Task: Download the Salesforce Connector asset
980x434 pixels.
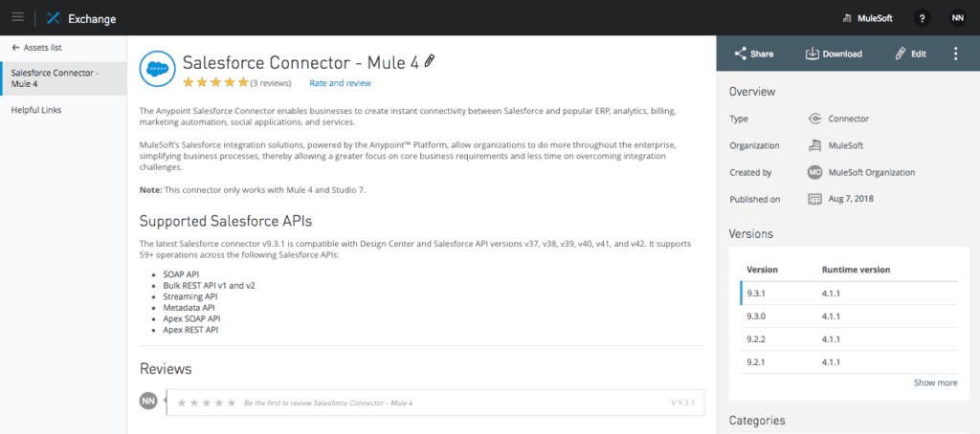Action: click(x=834, y=54)
